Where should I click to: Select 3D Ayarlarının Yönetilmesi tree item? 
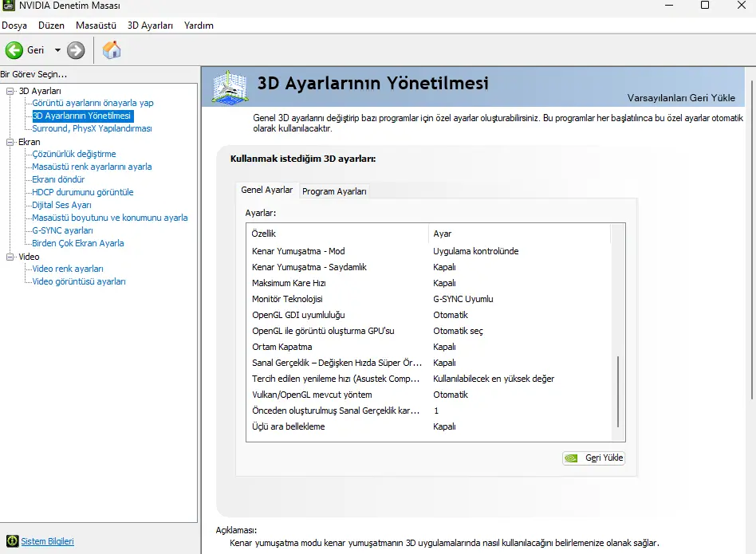(81, 116)
